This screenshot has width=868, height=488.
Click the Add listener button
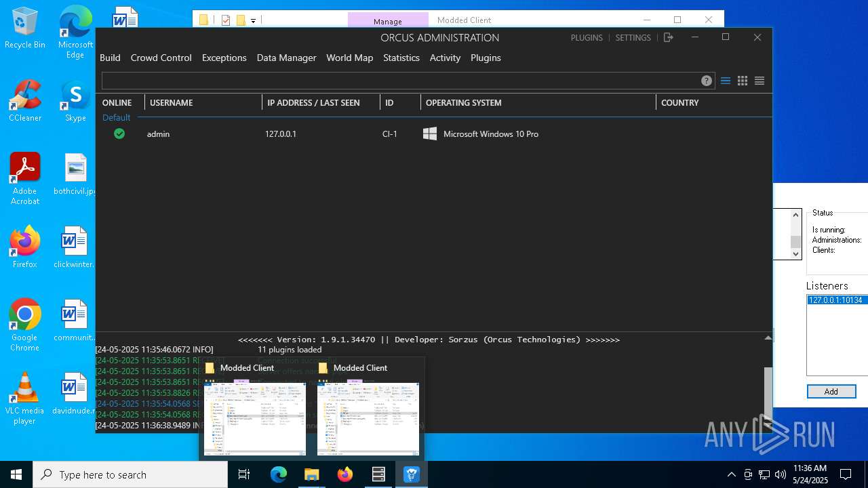pos(831,392)
